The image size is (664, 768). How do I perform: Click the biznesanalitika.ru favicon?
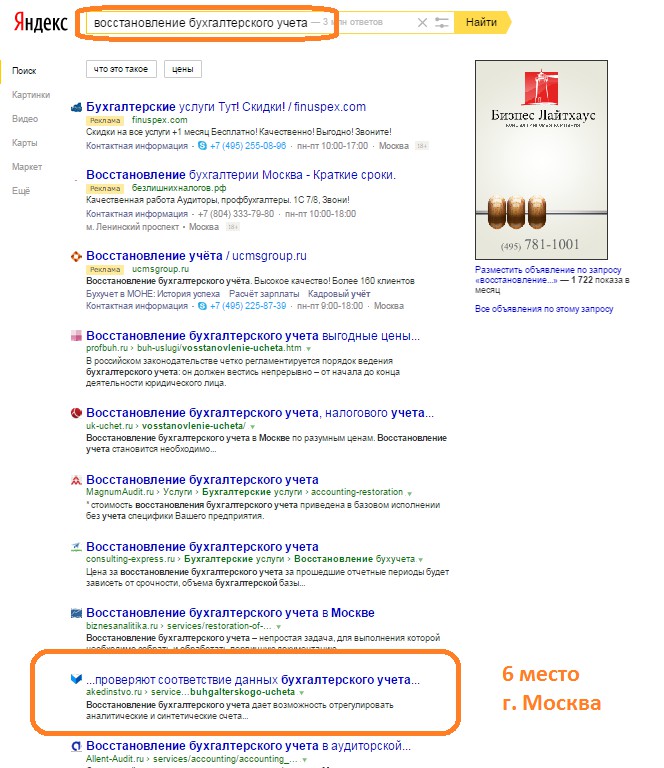[76, 613]
